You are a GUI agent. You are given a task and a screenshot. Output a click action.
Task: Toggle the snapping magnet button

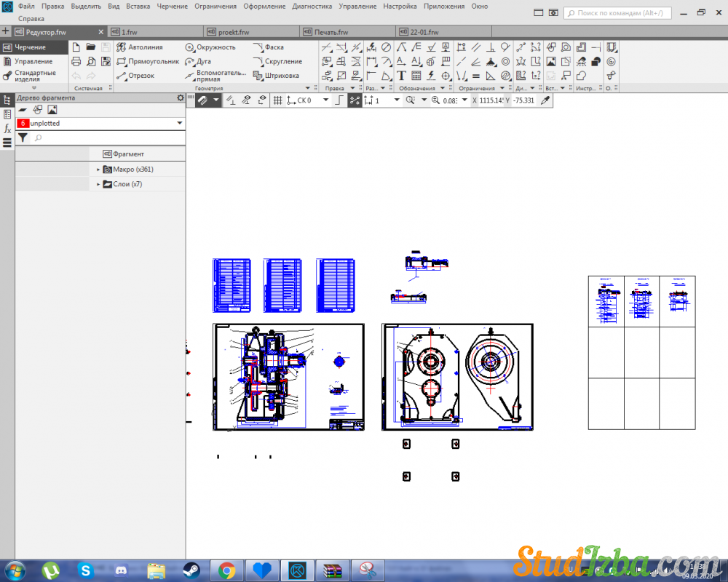[203, 100]
